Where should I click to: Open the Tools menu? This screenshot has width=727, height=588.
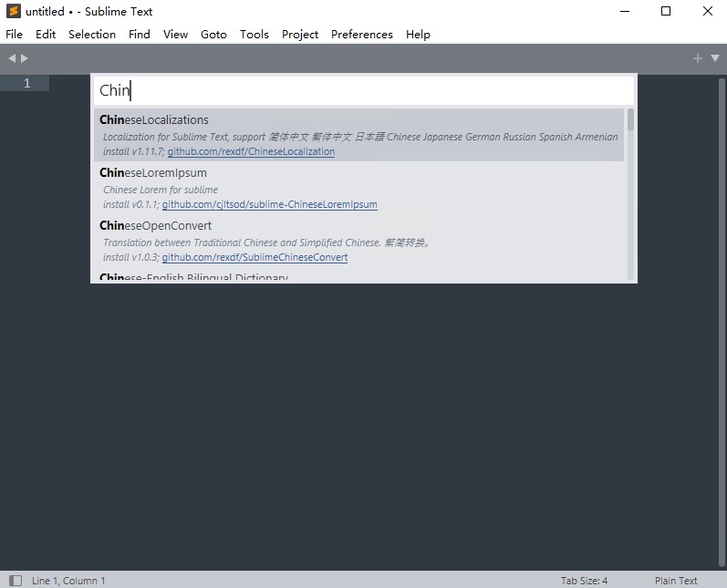point(254,35)
